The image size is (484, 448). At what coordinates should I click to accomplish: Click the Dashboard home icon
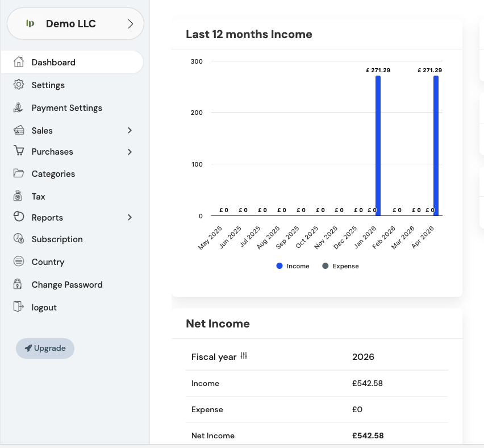(19, 62)
